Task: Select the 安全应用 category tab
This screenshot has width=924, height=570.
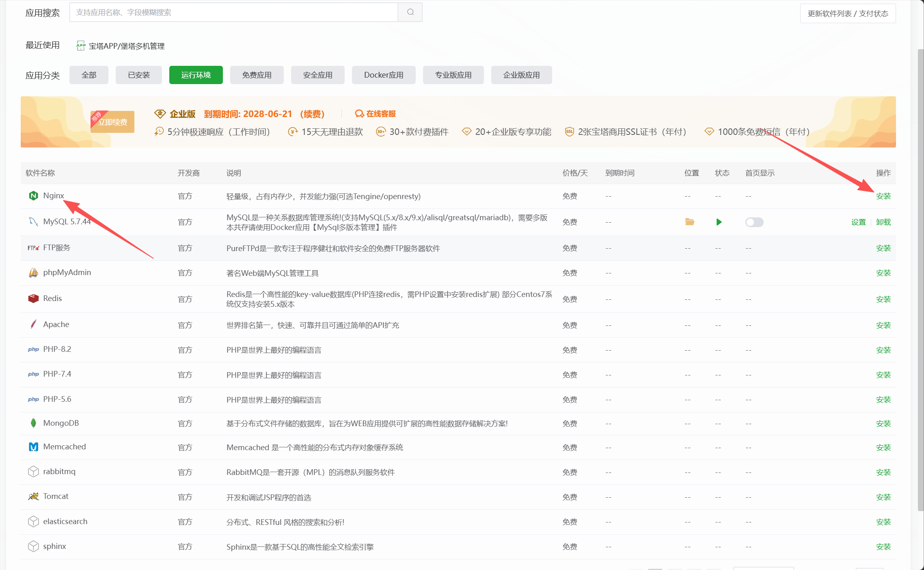Action: coord(318,75)
